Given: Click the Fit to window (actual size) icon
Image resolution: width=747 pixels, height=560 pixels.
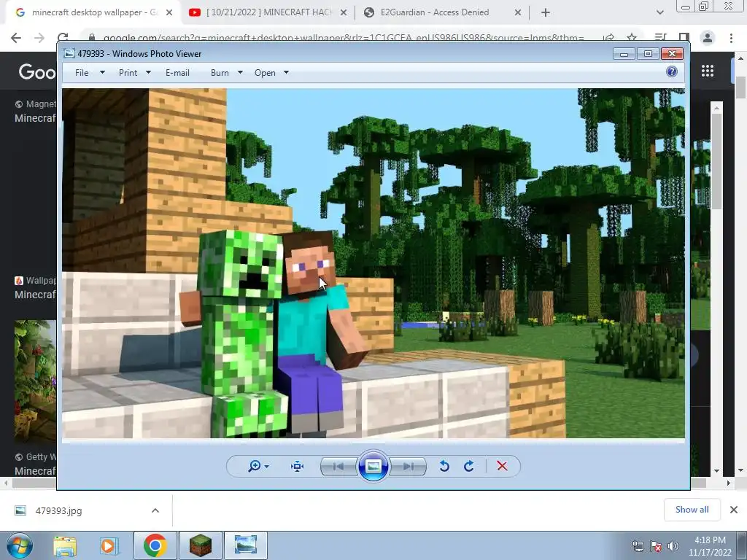Looking at the screenshot, I should [x=298, y=466].
